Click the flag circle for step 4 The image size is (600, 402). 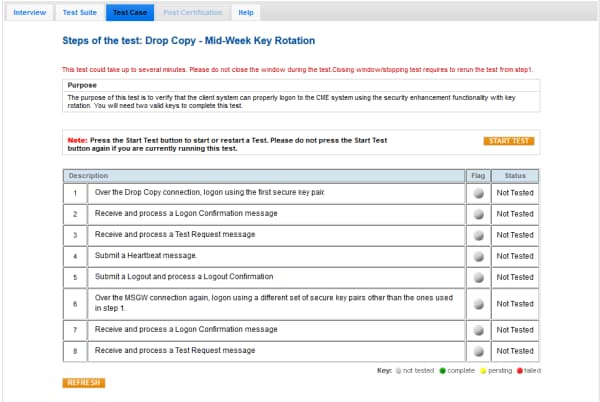[478, 256]
